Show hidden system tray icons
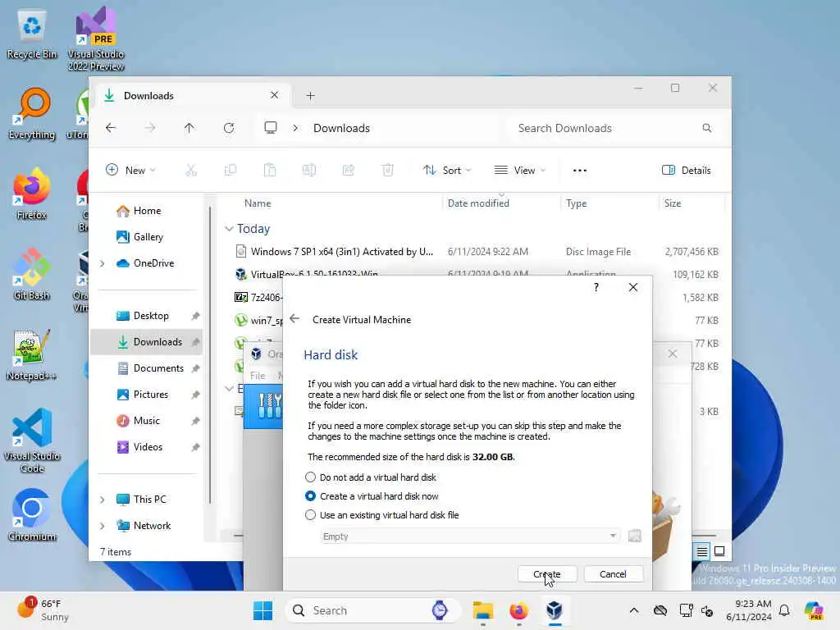The image size is (840, 630). [x=634, y=610]
